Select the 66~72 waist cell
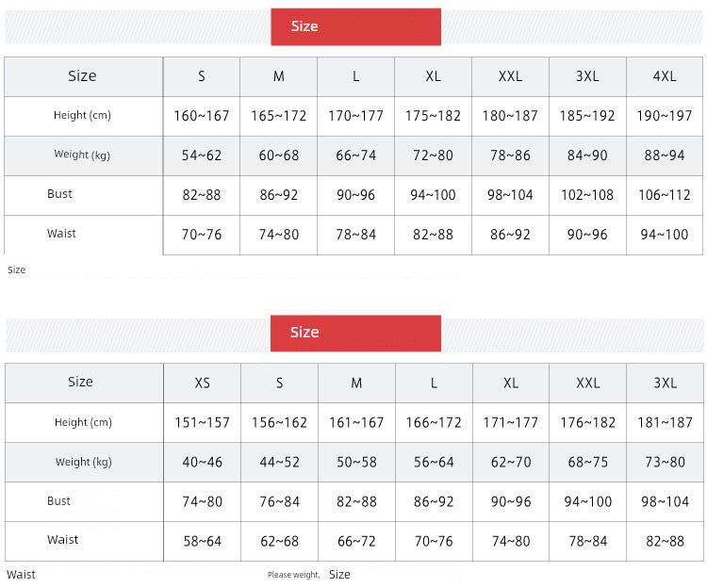The height and width of the screenshot is (588, 707). click(356, 541)
